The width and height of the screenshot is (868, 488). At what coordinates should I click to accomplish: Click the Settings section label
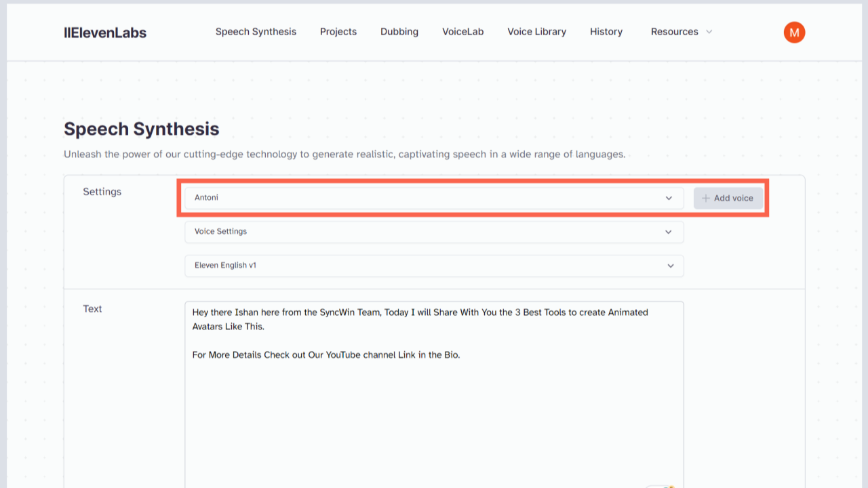pyautogui.click(x=102, y=192)
